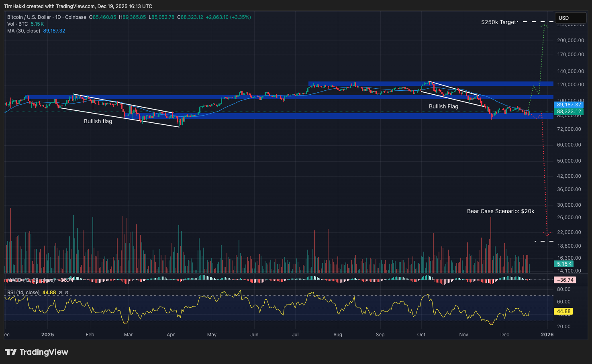Click the 2026 label on time axis
Screen dimensions: 592x364
point(547,334)
